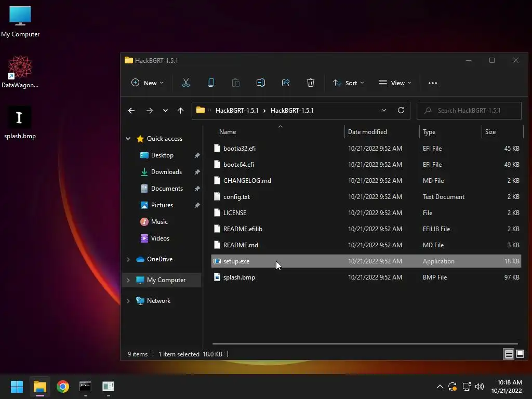Screen dimensions: 532x399
Task: Click the sync update tray icon
Action: coord(453,387)
